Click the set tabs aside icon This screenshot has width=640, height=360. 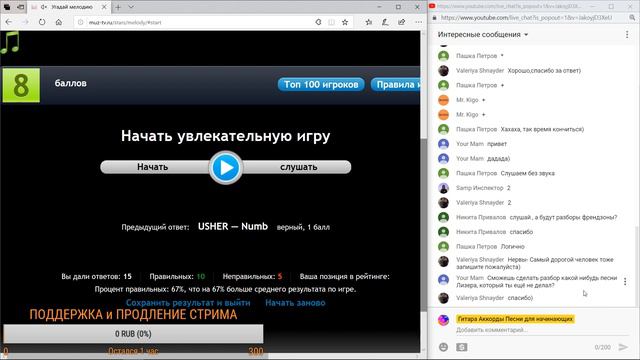pyautogui.click(x=20, y=7)
